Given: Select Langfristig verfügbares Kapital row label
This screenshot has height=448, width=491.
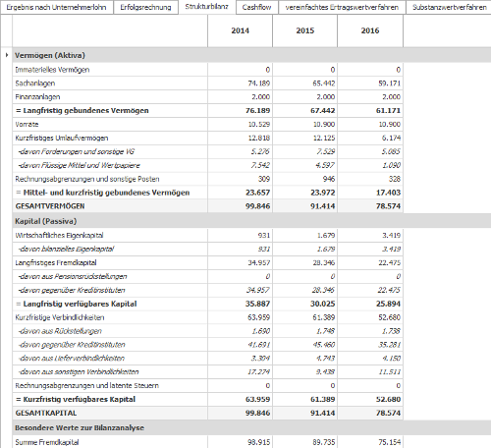Looking at the screenshot, I should tap(76, 304).
